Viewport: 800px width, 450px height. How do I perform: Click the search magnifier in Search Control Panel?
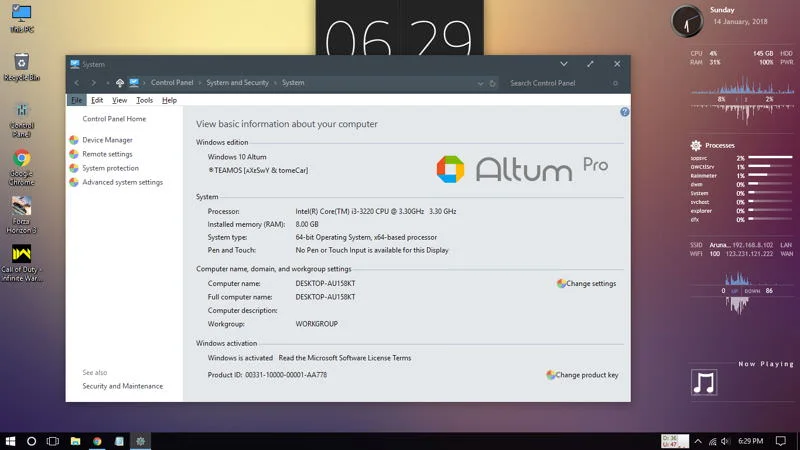[x=616, y=83]
